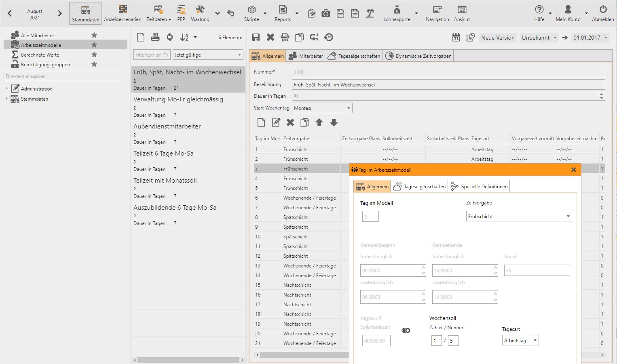Click the undo arrow in top toolbar
The image size is (617, 364).
click(231, 13)
